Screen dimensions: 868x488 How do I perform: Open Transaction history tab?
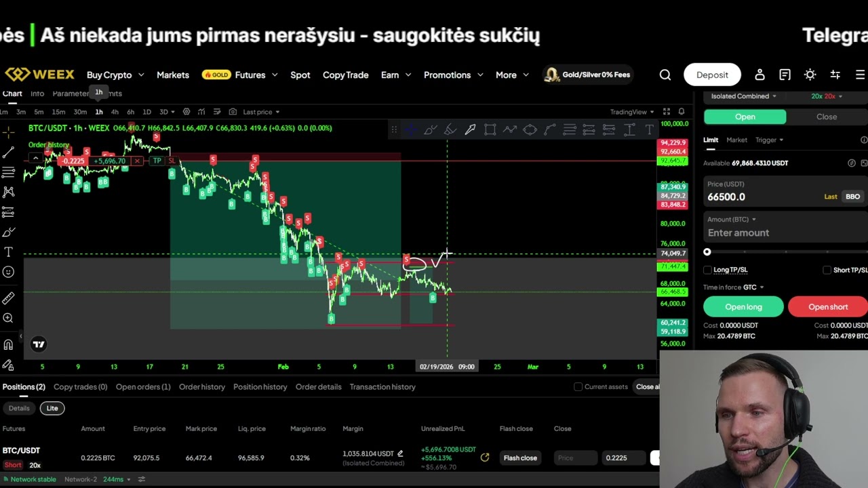click(x=382, y=386)
